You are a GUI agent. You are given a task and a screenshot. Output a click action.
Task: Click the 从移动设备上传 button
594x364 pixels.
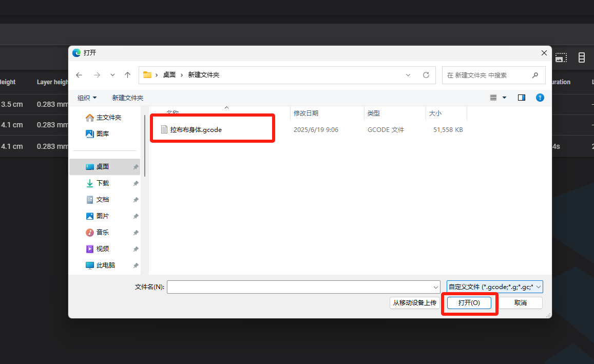coord(414,303)
